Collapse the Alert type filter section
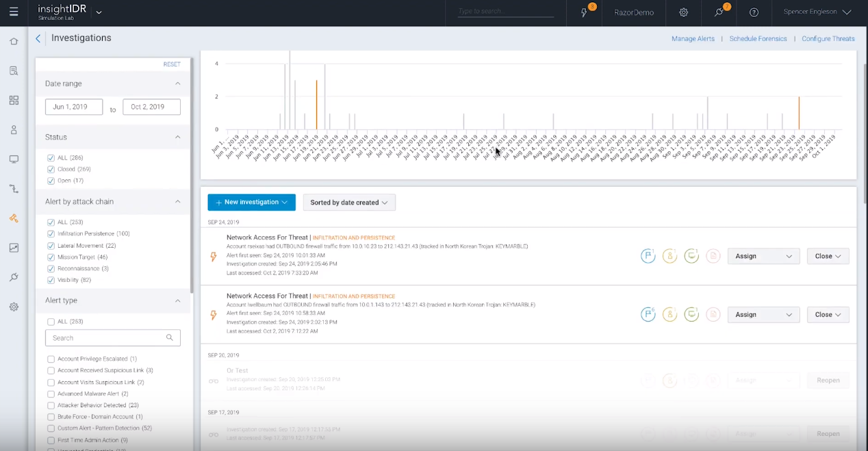 coord(177,300)
